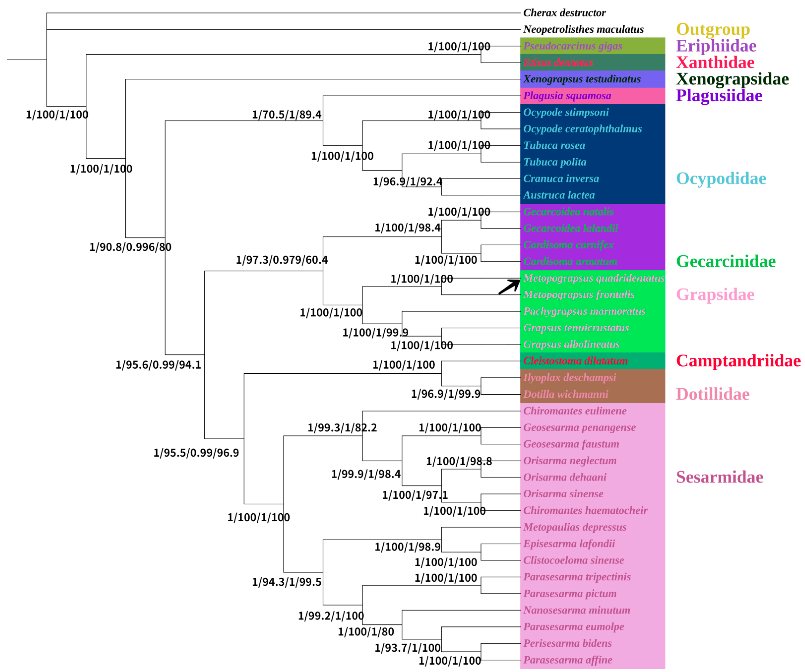Image resolution: width=805 pixels, height=672 pixels.
Task: Click the black arrow pointing to Metopograpsus
Action: 509,287
